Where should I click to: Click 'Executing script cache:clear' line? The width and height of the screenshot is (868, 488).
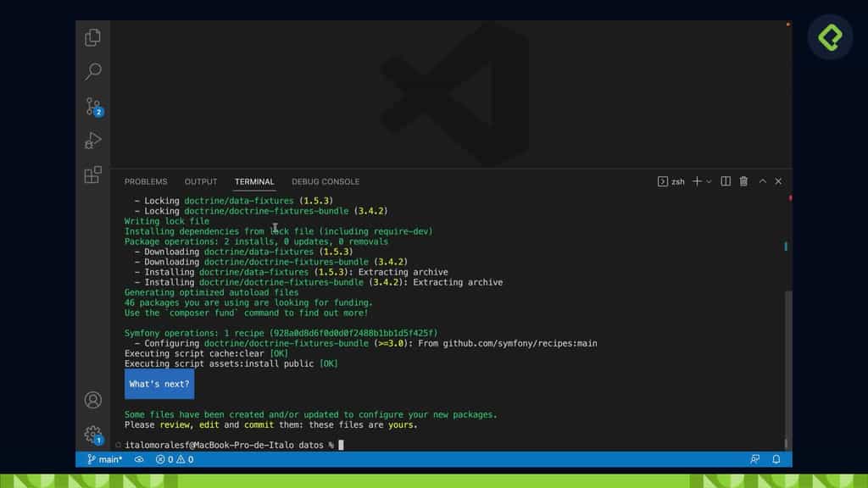[x=206, y=353]
